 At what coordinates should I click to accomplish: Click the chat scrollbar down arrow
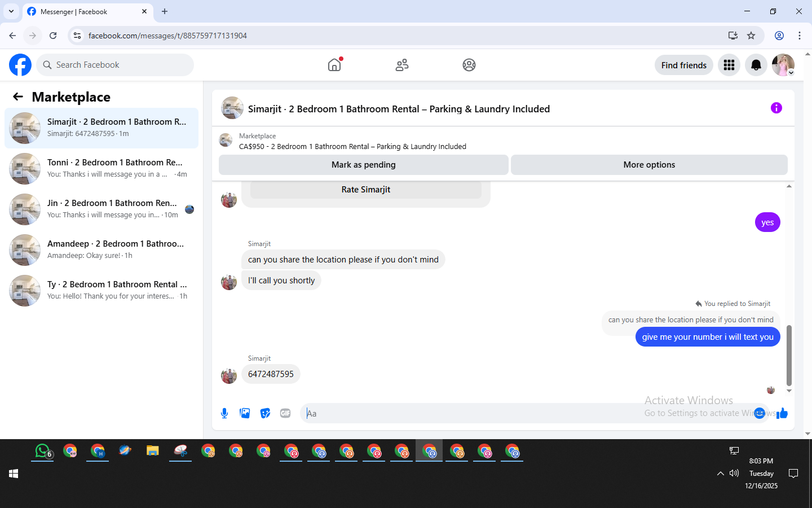(x=789, y=391)
